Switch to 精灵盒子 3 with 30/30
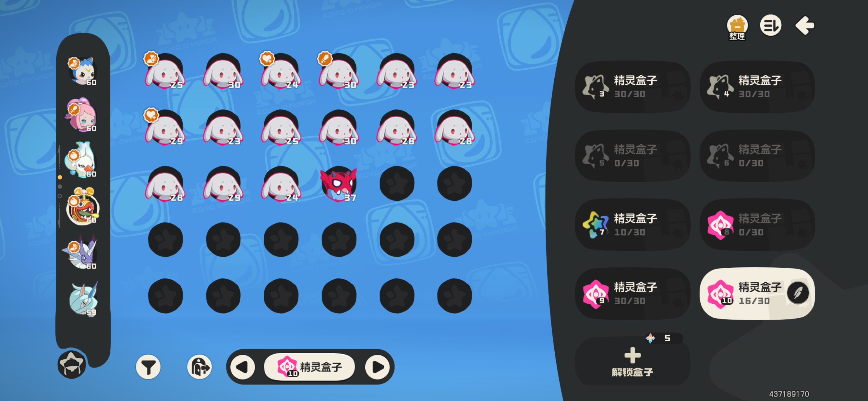The image size is (868, 401). [632, 87]
